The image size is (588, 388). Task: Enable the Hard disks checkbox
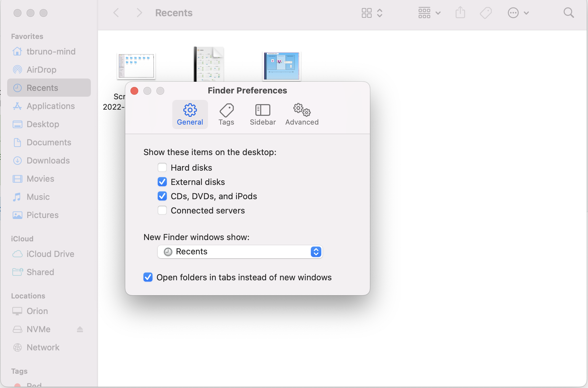coord(162,167)
